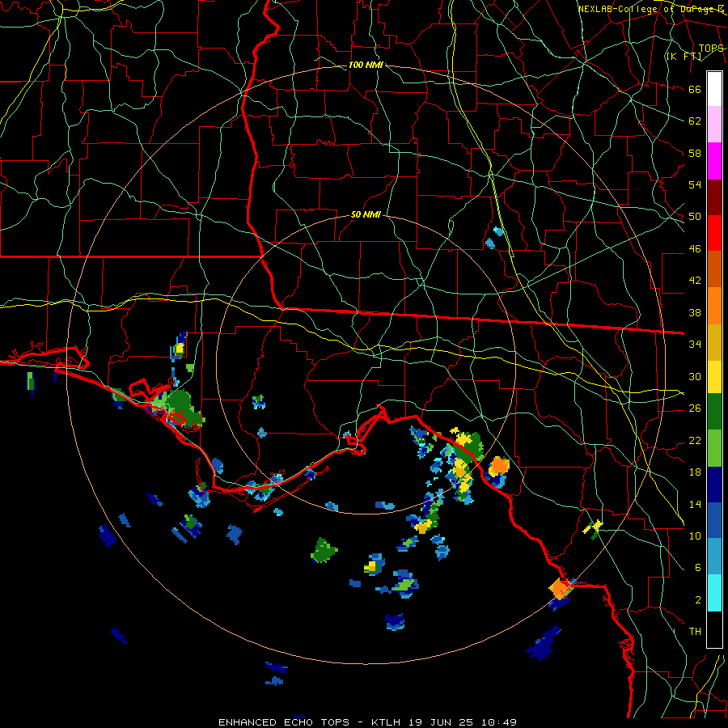Click the '100 NMI' range ring label
The image size is (728, 728).
[366, 65]
